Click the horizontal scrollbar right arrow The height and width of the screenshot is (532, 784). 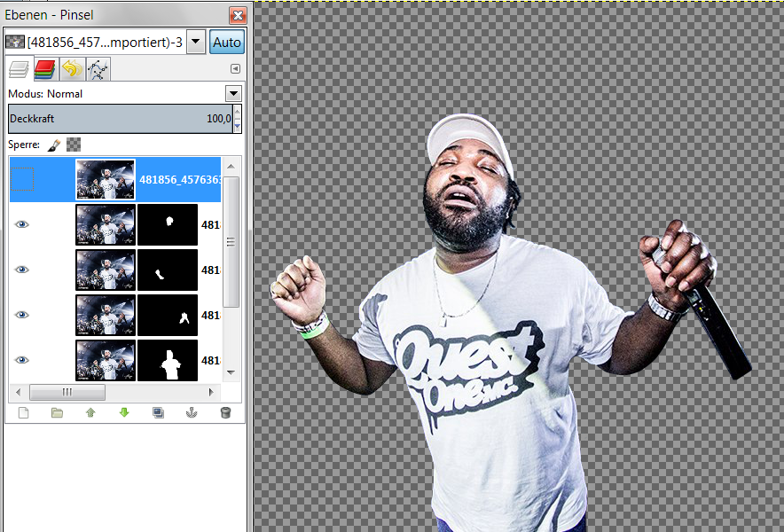coord(211,392)
